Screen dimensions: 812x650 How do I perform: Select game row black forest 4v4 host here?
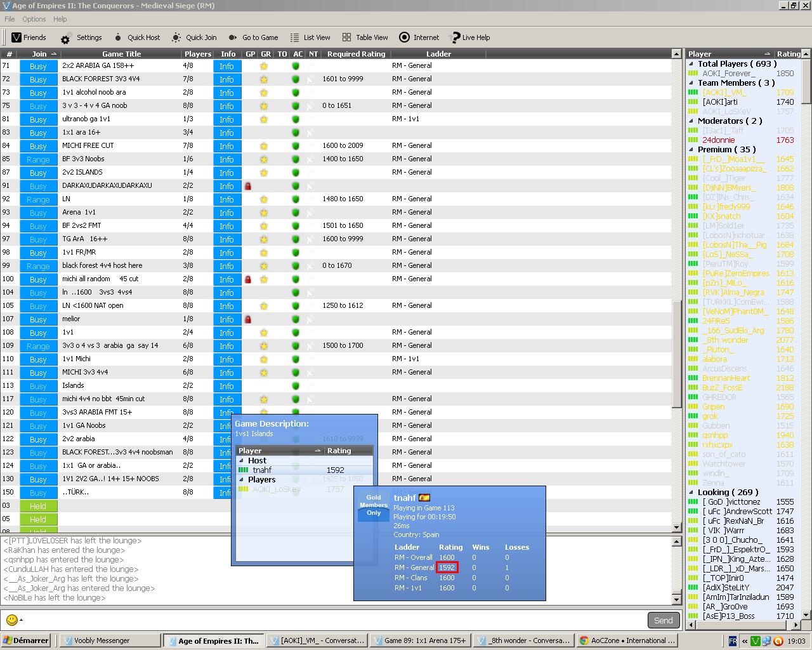(336, 266)
